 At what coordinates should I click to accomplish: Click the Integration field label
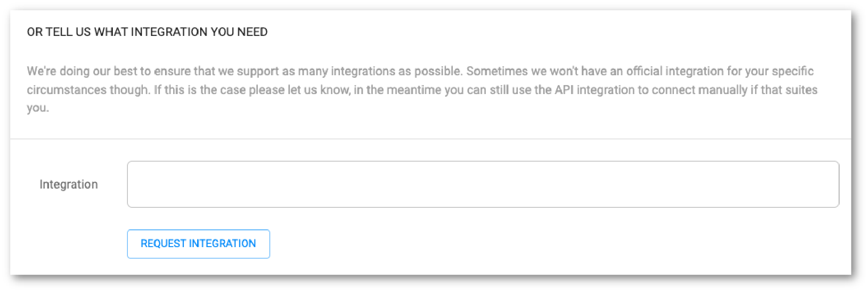[x=69, y=184]
